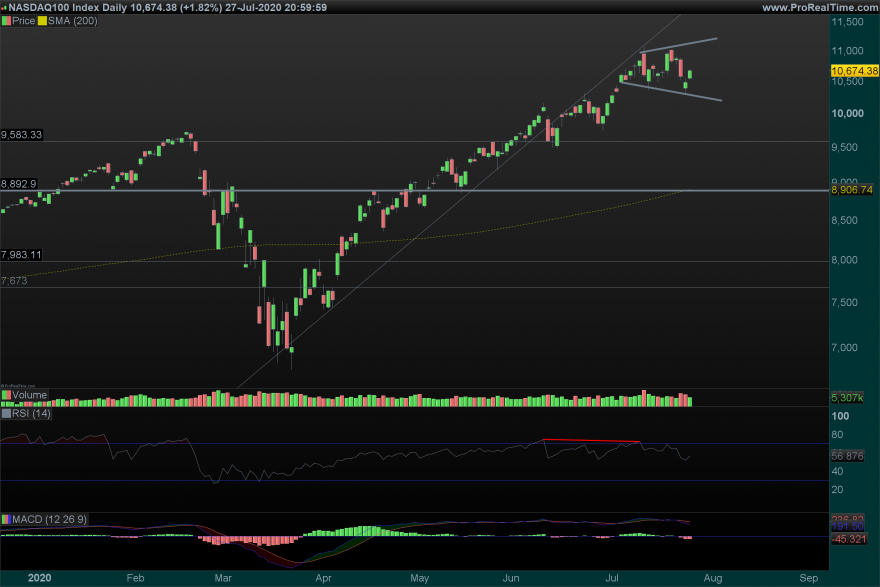Select the 7,673 level label

point(14,281)
